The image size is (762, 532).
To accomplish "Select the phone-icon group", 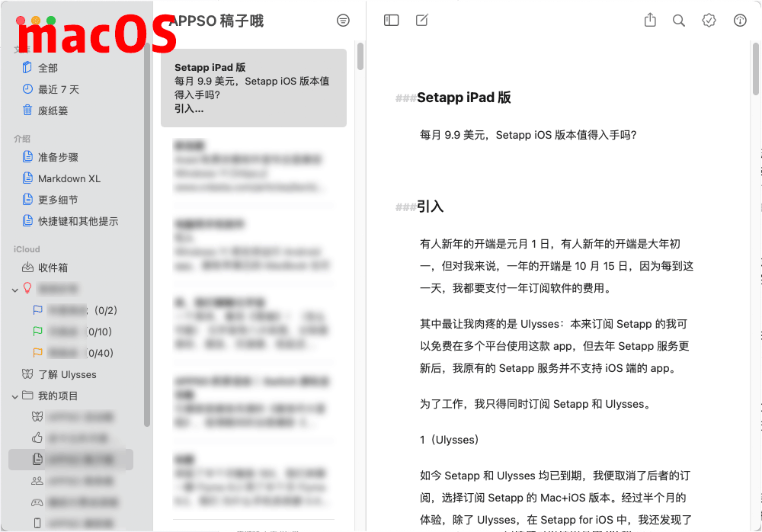I will 73,524.
